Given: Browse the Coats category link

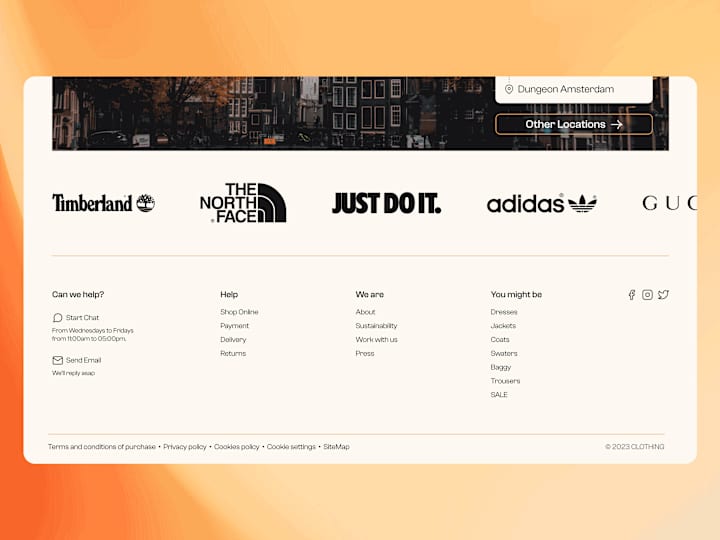Looking at the screenshot, I should [500, 339].
